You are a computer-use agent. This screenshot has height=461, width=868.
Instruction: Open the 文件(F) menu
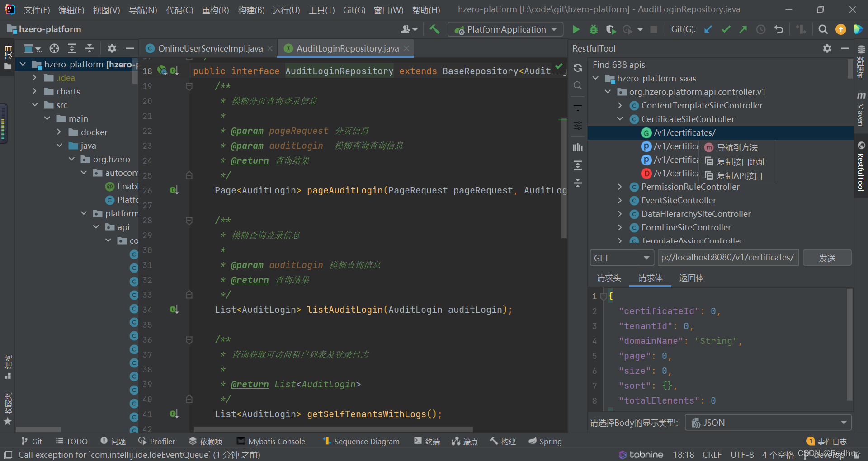pos(37,10)
